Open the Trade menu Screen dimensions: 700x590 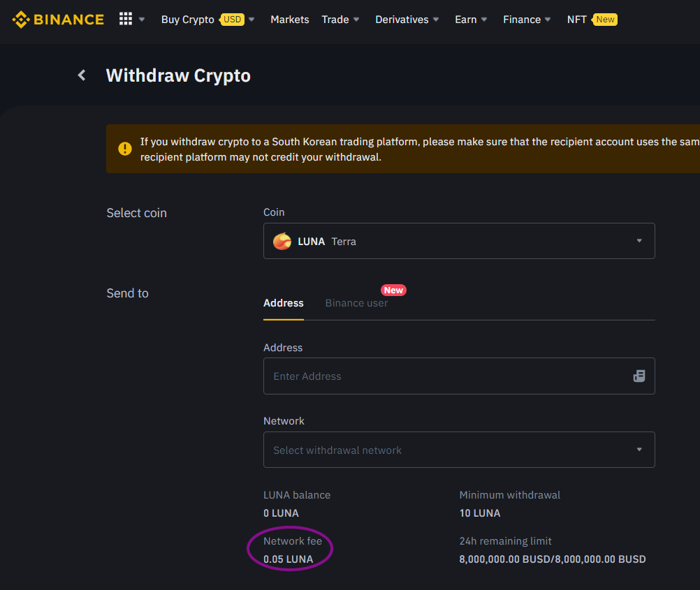(x=335, y=20)
